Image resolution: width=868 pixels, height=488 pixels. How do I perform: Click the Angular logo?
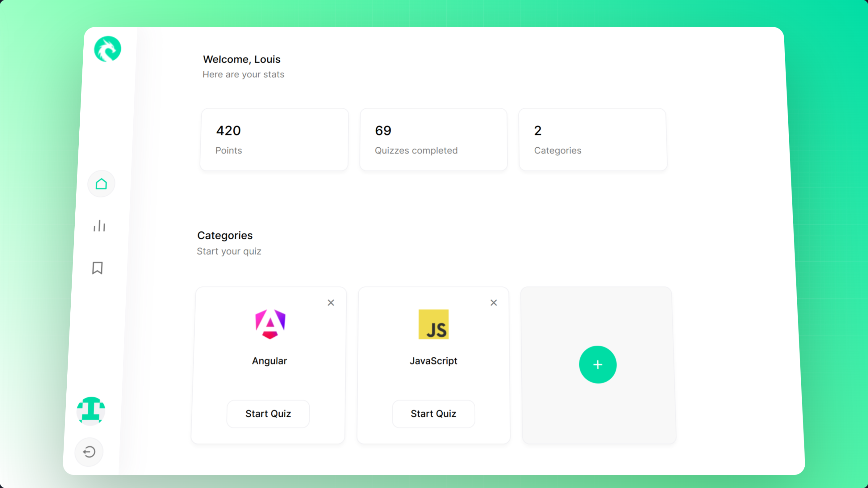click(270, 324)
